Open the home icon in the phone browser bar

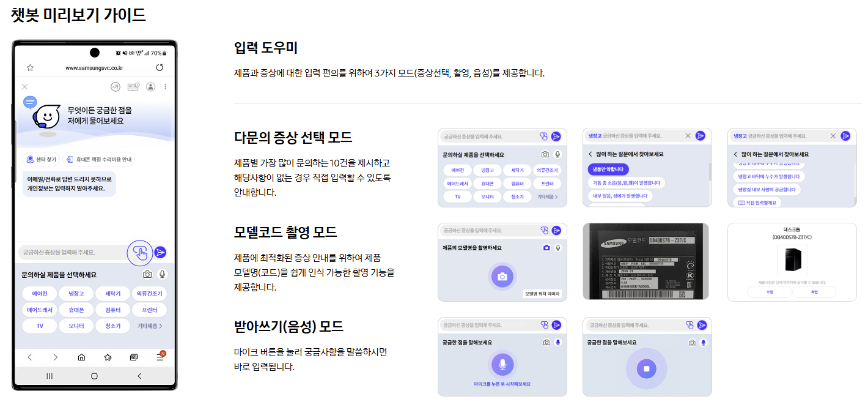point(81,357)
